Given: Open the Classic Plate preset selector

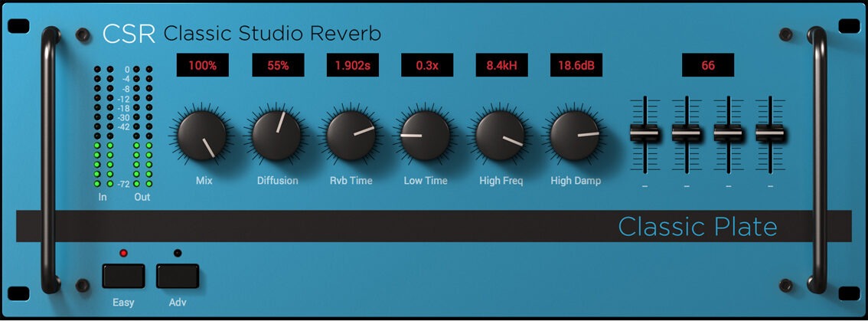Looking at the screenshot, I should [697, 227].
